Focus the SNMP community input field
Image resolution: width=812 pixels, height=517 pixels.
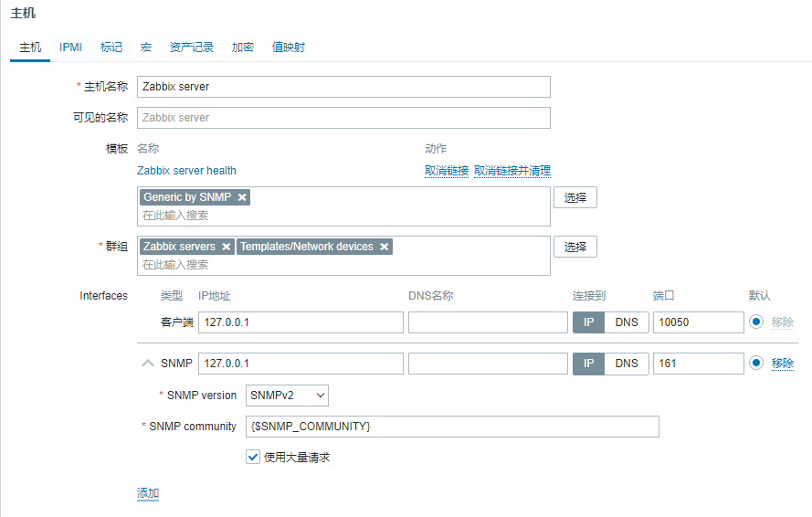tap(452, 427)
